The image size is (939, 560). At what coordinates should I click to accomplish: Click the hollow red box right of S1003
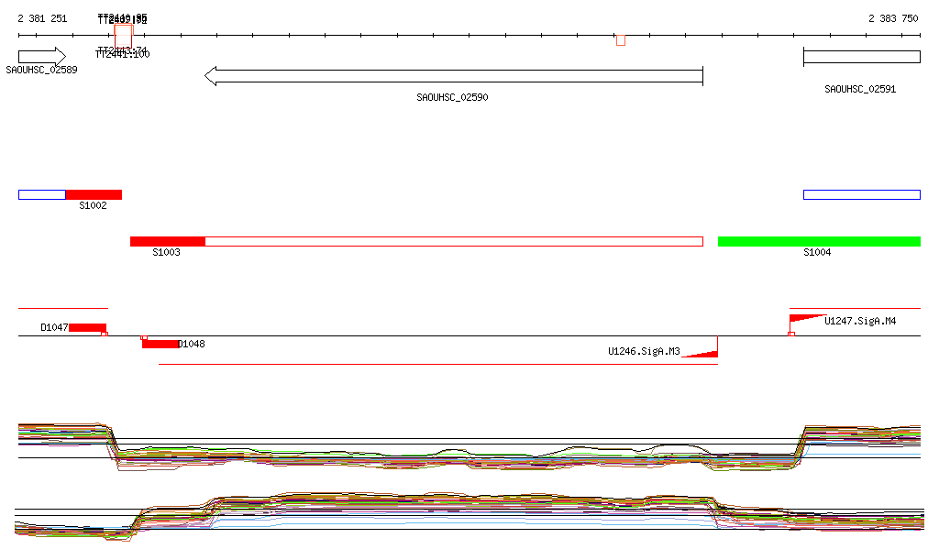tap(454, 242)
